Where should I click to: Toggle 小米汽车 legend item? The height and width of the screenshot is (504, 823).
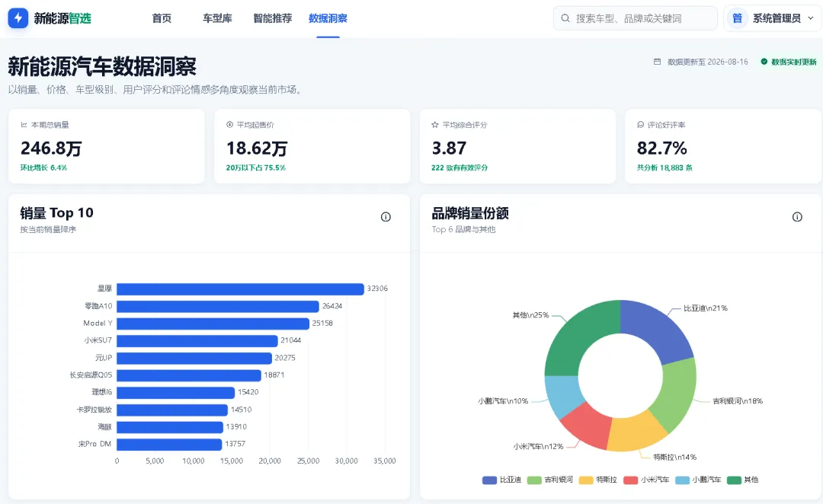646,480
